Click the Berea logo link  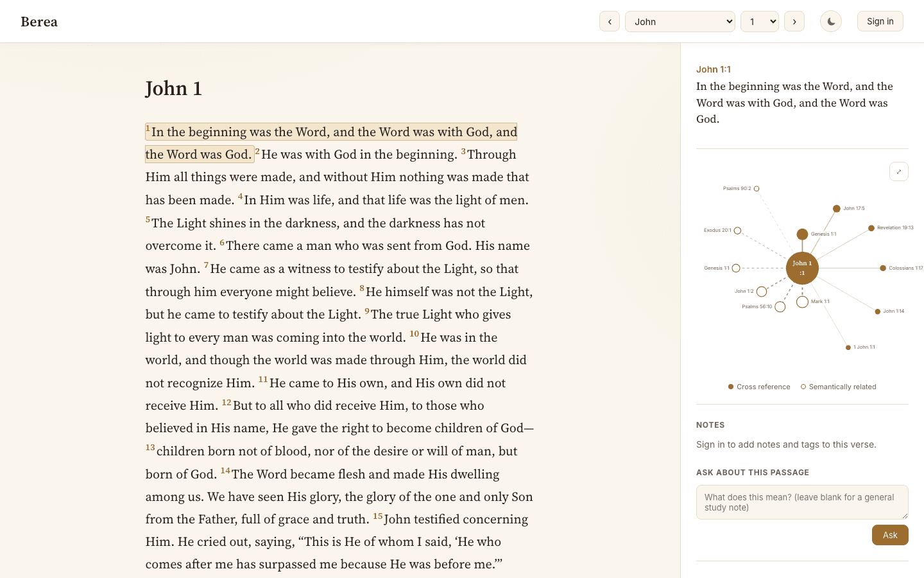click(x=39, y=21)
